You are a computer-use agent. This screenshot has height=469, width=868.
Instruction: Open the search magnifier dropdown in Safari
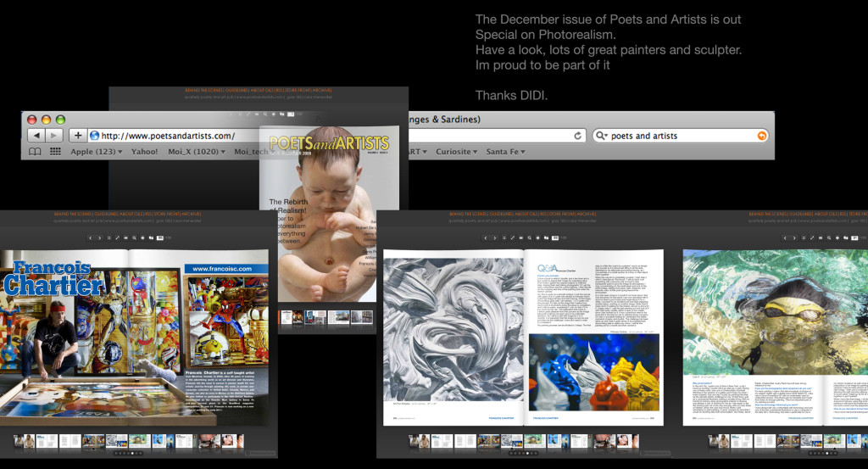[x=602, y=136]
